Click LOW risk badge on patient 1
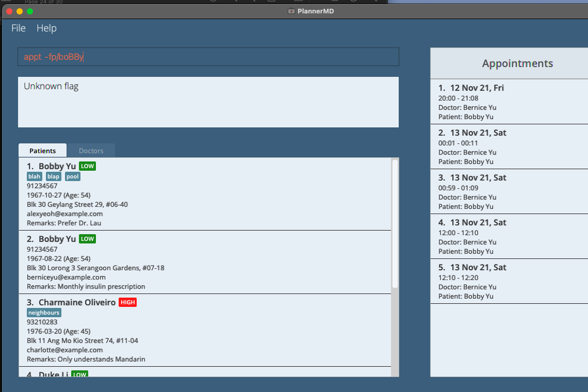The height and width of the screenshot is (392, 588). [87, 166]
